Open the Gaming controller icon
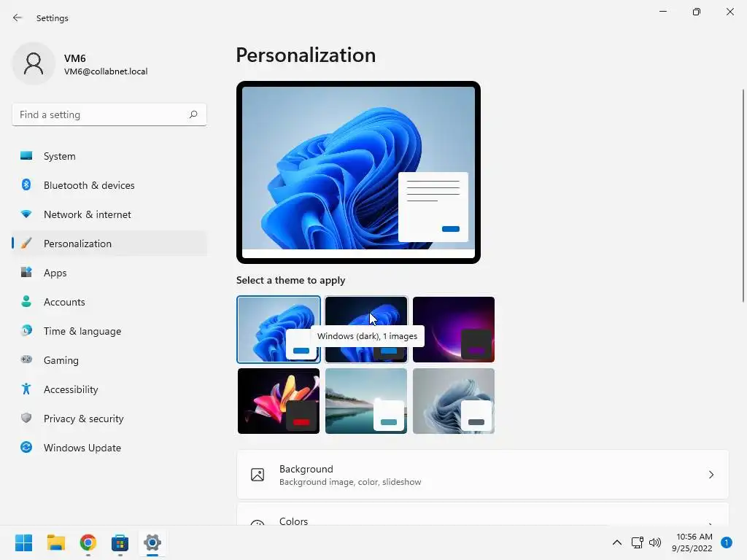Viewport: 747px width, 560px height. tap(26, 359)
